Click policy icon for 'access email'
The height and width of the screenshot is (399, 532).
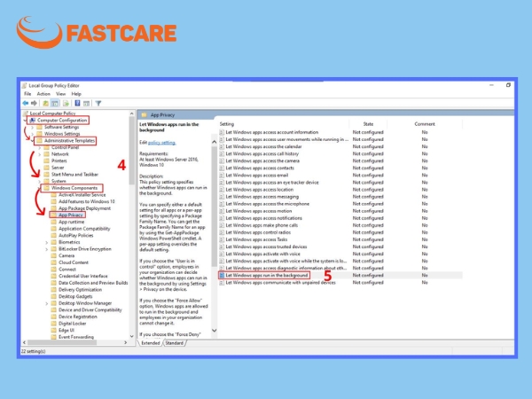click(222, 175)
